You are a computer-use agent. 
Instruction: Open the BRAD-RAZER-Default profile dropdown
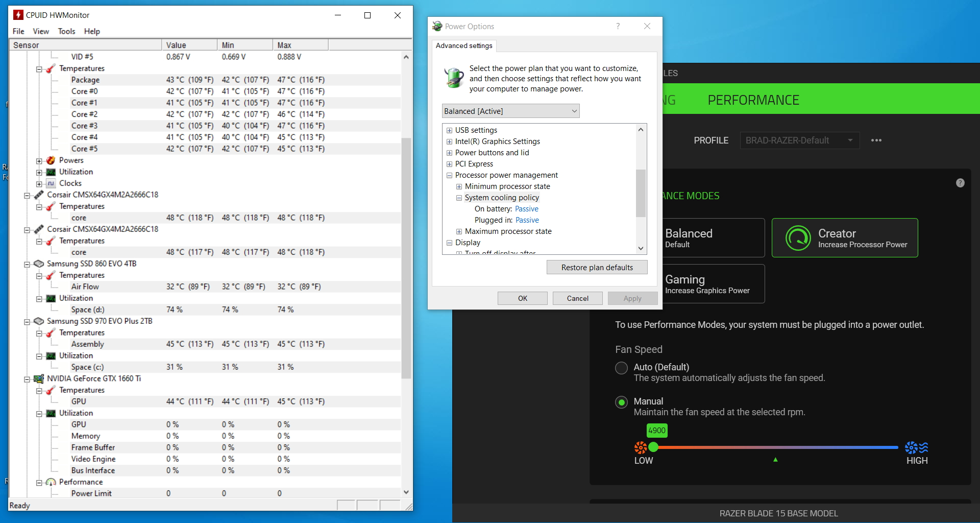click(799, 140)
